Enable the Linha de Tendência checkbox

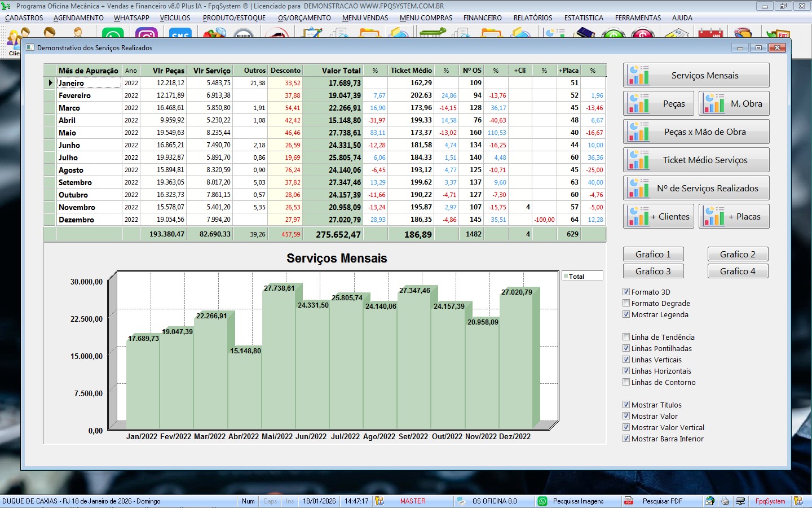(626, 337)
